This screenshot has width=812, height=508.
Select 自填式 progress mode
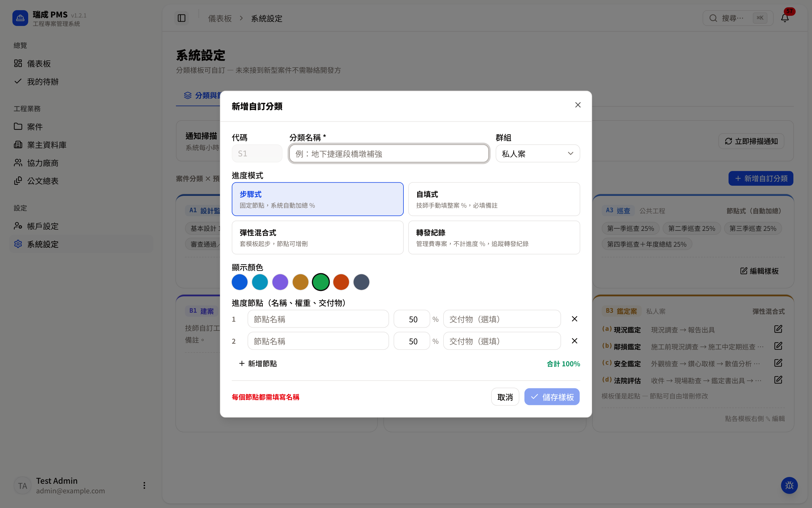pos(494,199)
